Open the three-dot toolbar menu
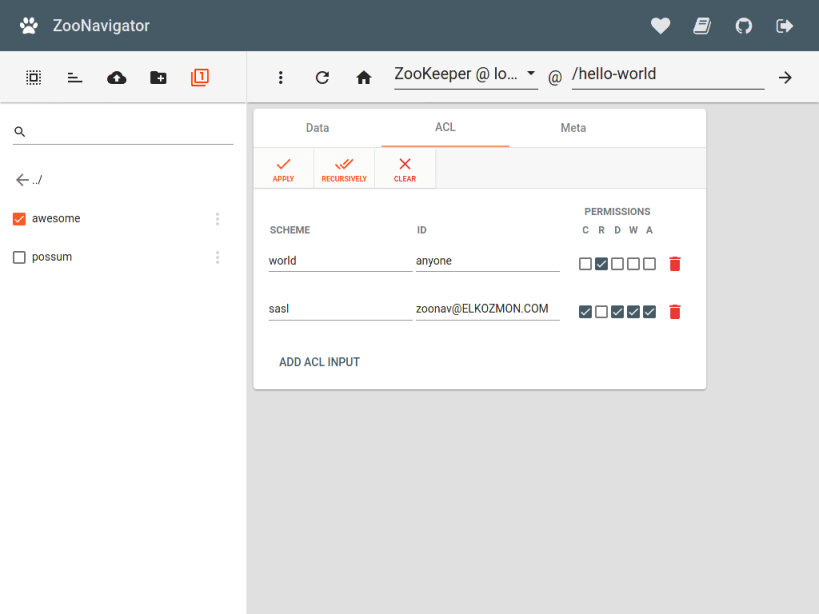Screen dimensions: 819x614 pyautogui.click(x=280, y=78)
